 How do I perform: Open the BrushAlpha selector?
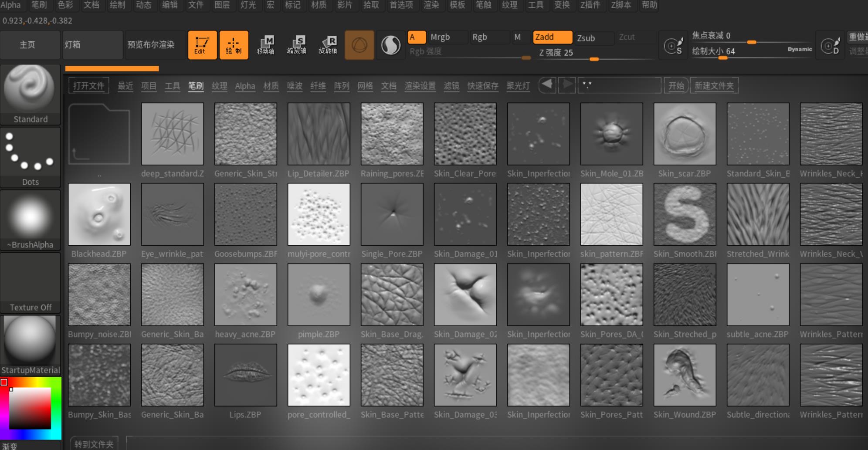pos(30,220)
